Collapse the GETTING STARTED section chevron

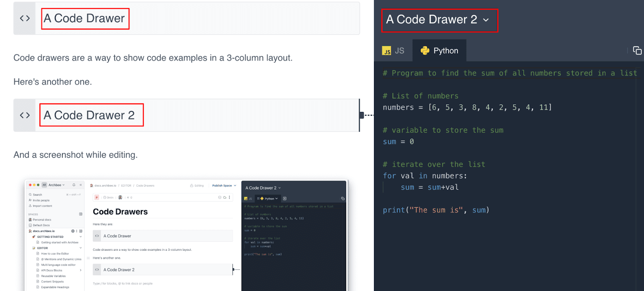(x=80, y=237)
